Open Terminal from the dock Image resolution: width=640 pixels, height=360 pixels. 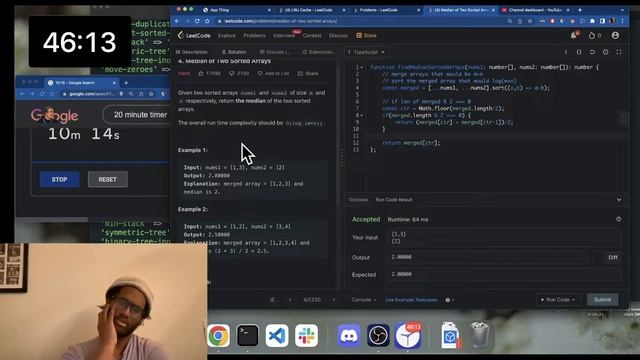point(248,336)
